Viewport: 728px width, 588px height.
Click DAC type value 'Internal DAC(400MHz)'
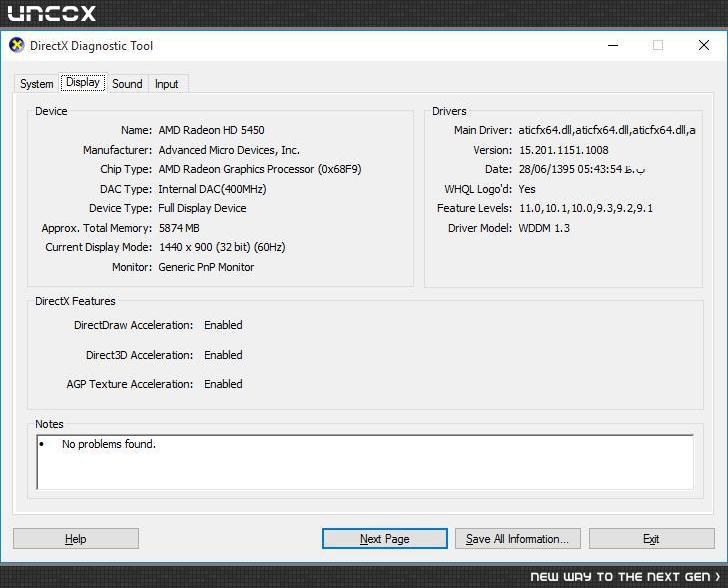[212, 189]
